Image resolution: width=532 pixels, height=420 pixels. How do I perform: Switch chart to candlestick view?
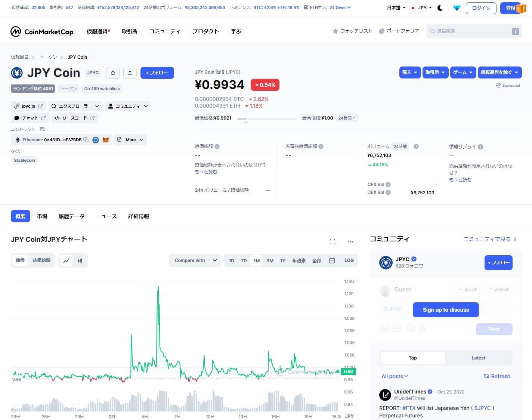pyautogui.click(x=79, y=260)
